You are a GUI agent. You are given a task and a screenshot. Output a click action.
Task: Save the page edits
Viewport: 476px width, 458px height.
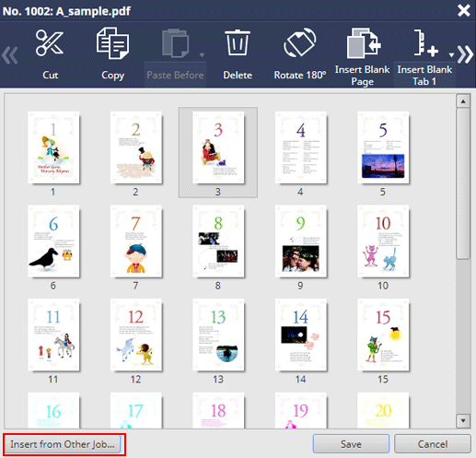(351, 444)
